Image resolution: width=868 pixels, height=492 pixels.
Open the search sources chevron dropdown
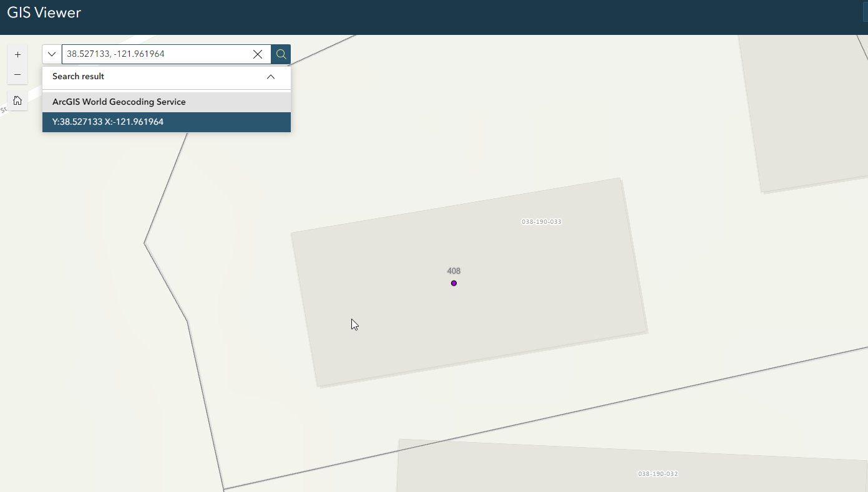click(51, 54)
